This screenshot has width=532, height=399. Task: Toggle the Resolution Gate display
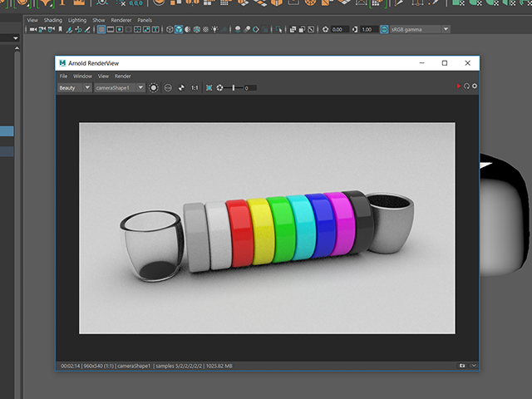[x=120, y=30]
